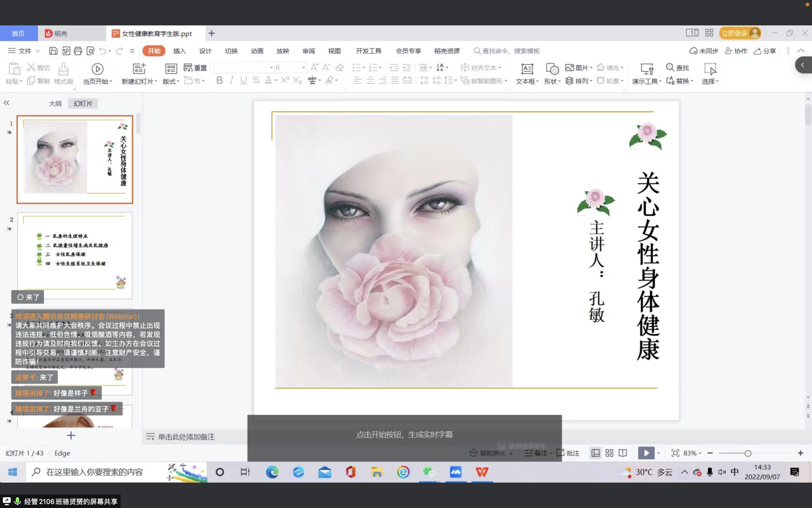Click the Collaborate (协作) button
The width and height of the screenshot is (812, 508).
point(736,51)
